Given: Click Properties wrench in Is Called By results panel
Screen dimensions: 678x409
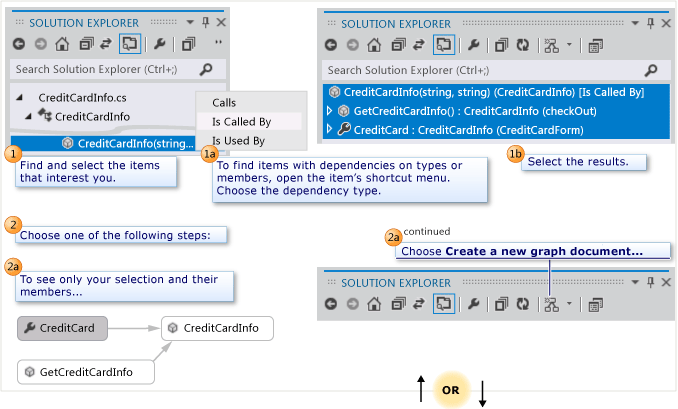Looking at the screenshot, I should click(x=473, y=45).
